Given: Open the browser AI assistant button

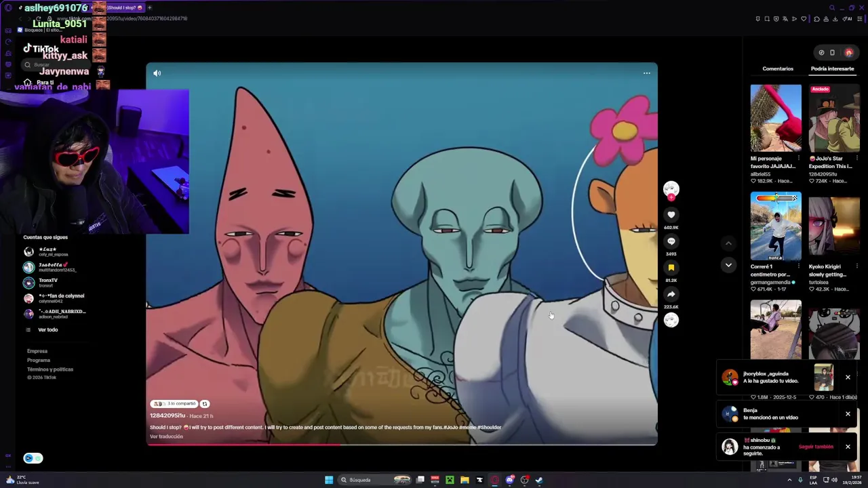Looking at the screenshot, I should point(847,19).
